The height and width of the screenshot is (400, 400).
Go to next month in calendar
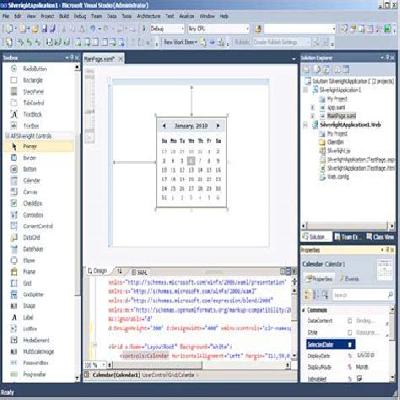click(x=218, y=126)
